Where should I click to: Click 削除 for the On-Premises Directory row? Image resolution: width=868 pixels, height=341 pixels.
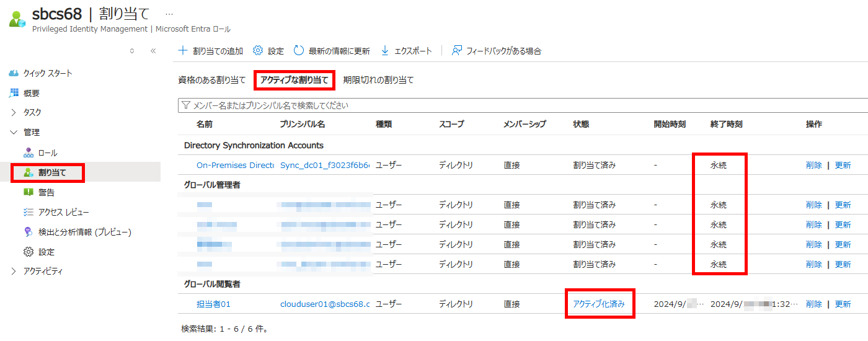click(814, 166)
